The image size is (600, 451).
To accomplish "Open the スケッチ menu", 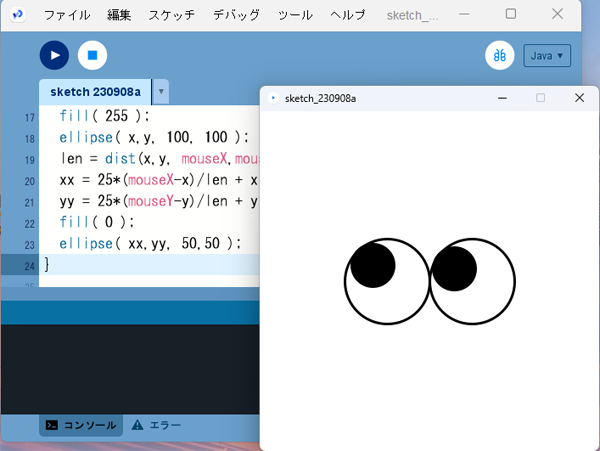I will tap(172, 15).
